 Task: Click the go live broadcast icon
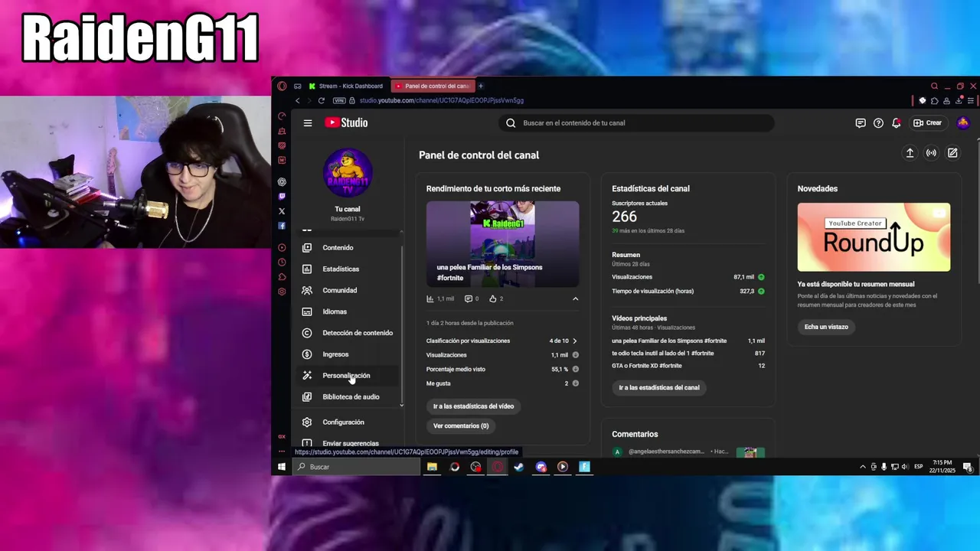pyautogui.click(x=931, y=153)
